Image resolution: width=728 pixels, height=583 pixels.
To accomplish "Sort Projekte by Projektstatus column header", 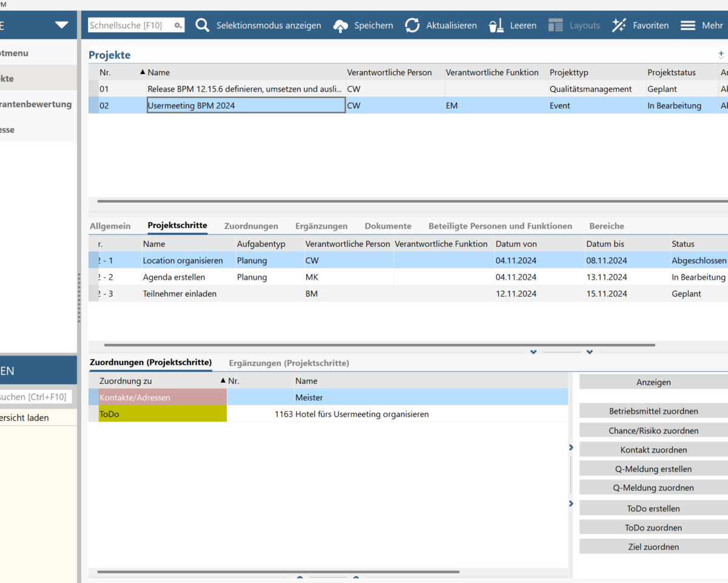I will point(682,72).
